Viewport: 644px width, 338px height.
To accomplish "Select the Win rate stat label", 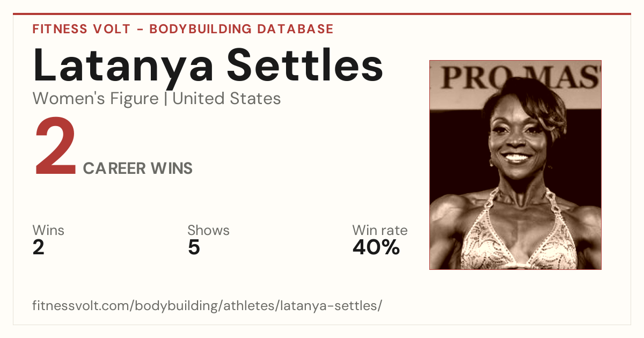I will 380,231.
